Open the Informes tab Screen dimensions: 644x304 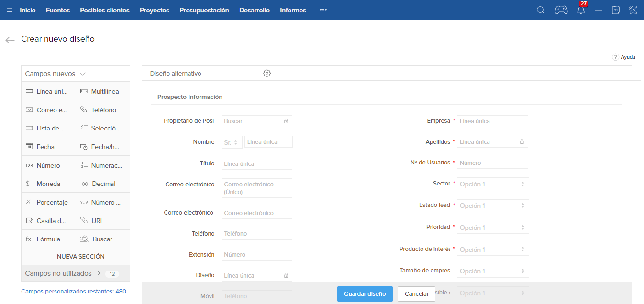click(x=293, y=10)
